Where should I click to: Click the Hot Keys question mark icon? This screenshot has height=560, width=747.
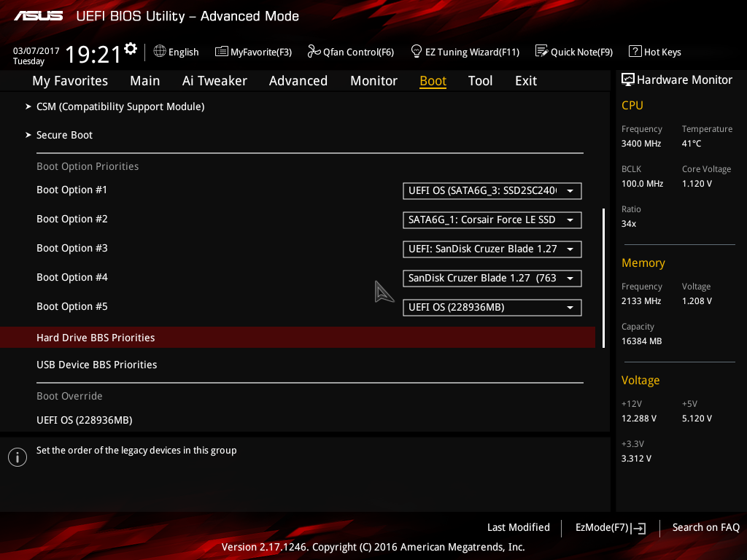(x=635, y=51)
